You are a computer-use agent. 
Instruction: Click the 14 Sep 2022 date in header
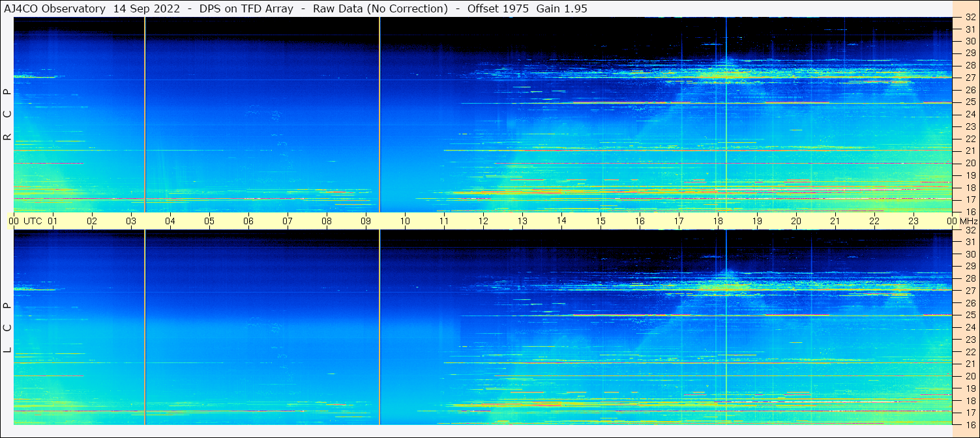pyautogui.click(x=147, y=8)
